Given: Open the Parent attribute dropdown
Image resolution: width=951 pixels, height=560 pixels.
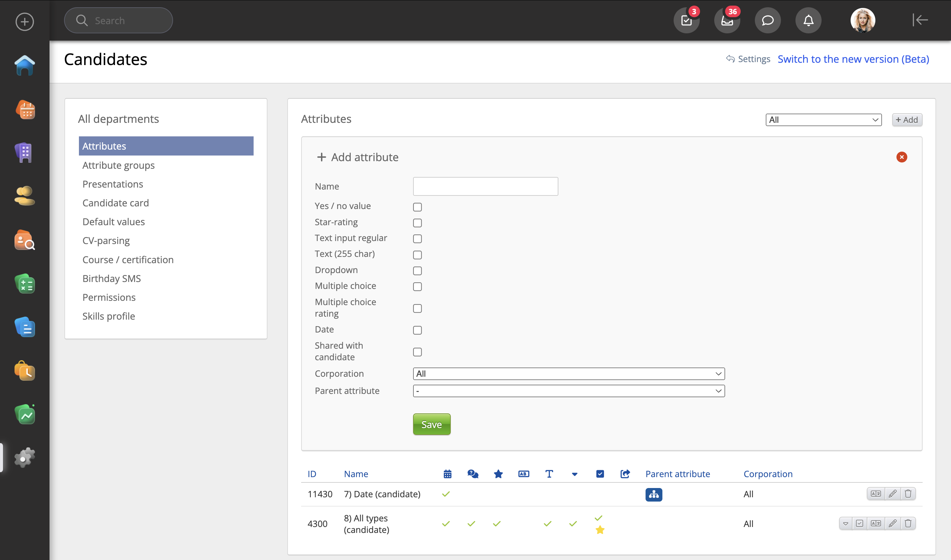Looking at the screenshot, I should [568, 391].
